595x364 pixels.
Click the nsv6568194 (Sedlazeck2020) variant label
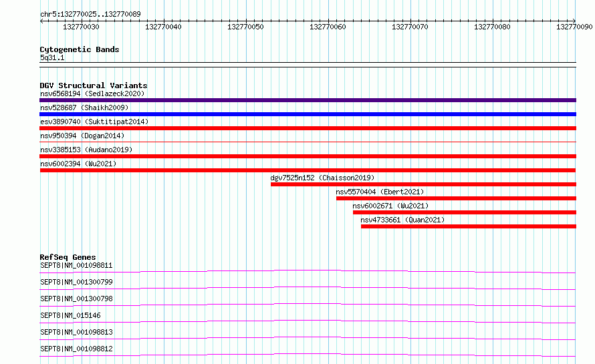pos(92,94)
